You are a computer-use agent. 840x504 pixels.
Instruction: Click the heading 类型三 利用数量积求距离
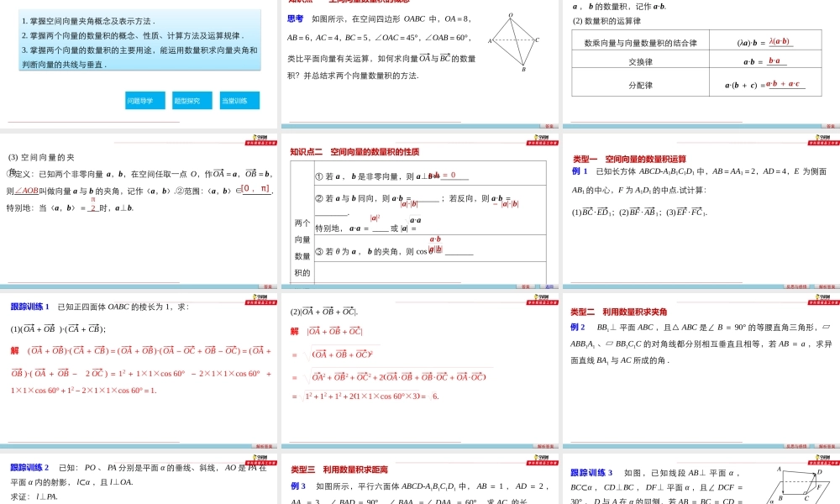pyautogui.click(x=339, y=470)
